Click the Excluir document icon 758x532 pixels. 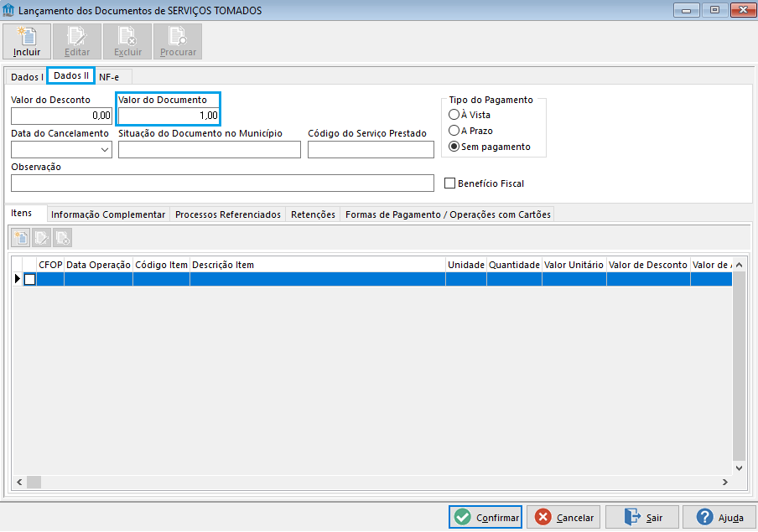127,36
